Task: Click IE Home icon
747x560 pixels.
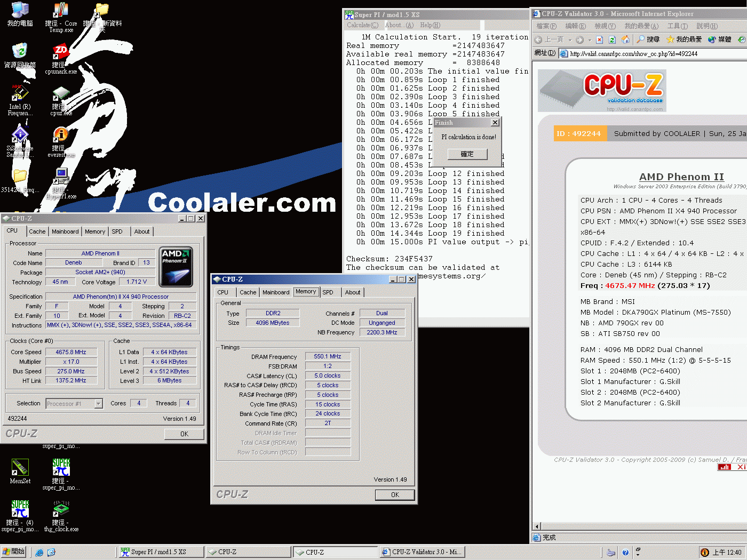Action: pyautogui.click(x=625, y=39)
